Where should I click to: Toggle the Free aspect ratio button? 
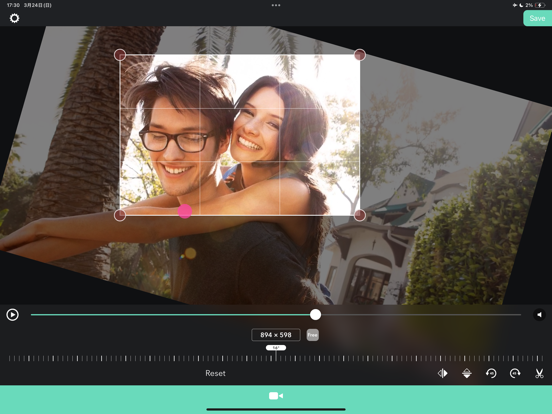(x=312, y=335)
